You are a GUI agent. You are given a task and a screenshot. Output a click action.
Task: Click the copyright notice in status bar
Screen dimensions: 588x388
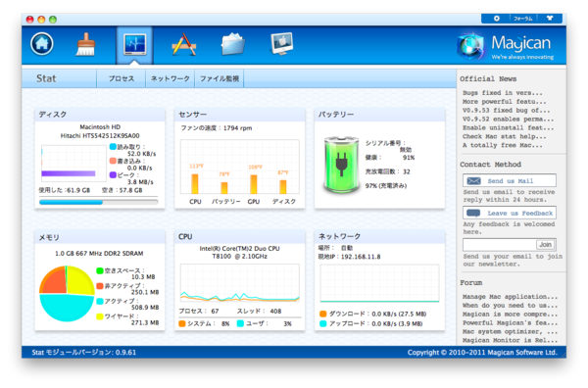(x=482, y=352)
